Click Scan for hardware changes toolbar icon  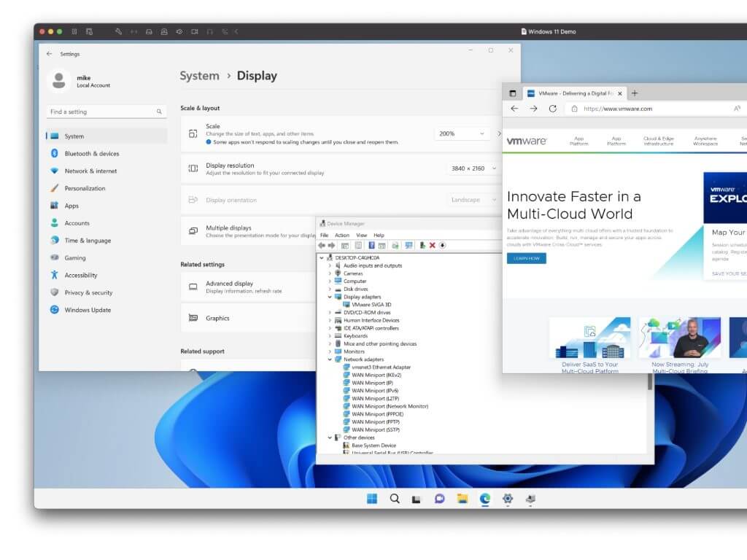(409, 246)
